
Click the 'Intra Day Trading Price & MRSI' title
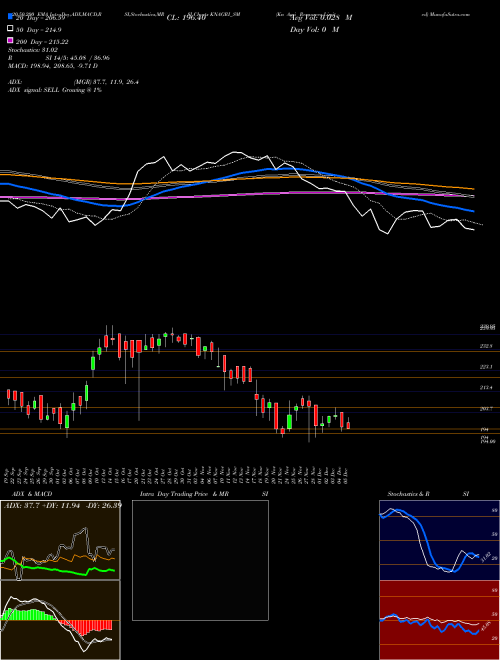[204, 494]
